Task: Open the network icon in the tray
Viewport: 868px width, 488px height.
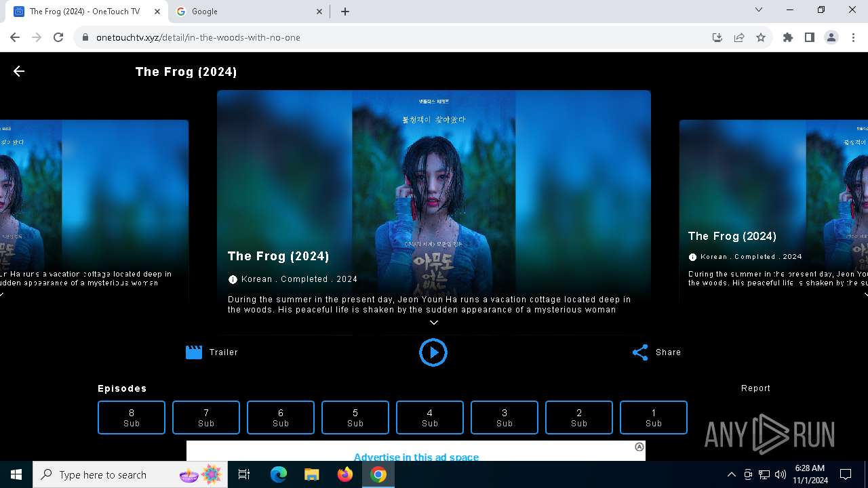Action: tap(764, 474)
